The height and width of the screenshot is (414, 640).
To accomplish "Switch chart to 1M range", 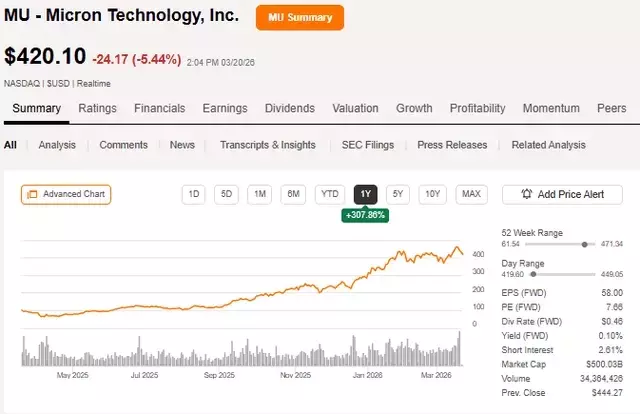I will (259, 194).
